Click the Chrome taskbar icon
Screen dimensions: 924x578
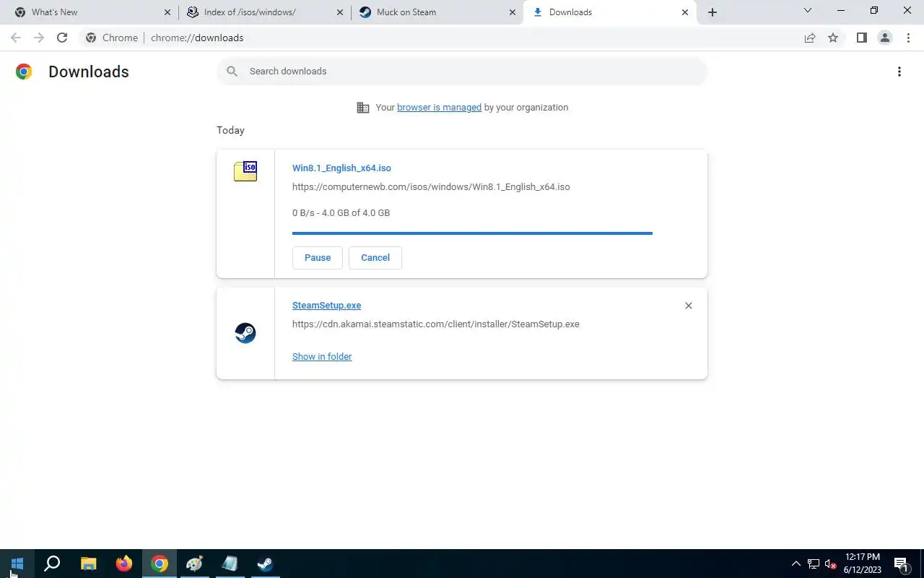[x=159, y=564]
